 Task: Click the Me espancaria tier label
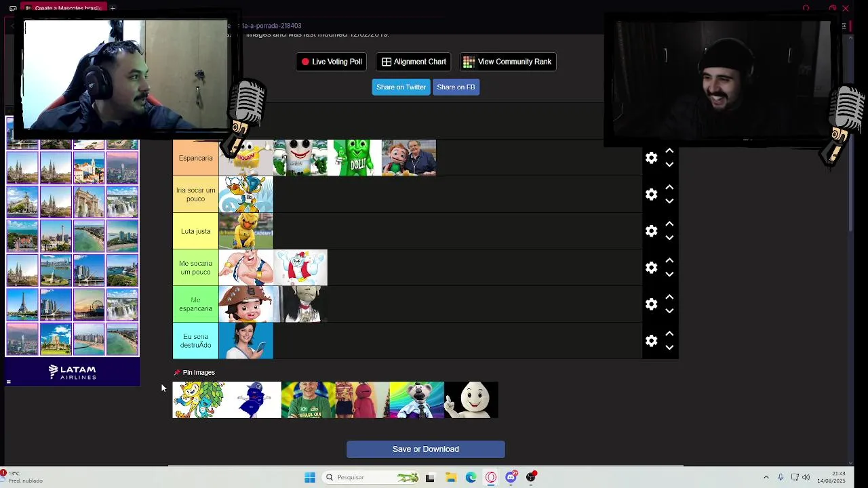tap(195, 304)
